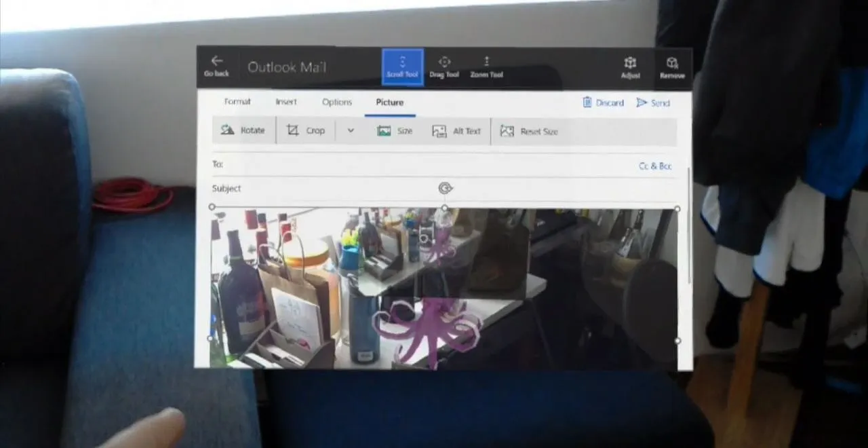Open the Format tab
Screen dimensions: 868x448
(x=237, y=102)
